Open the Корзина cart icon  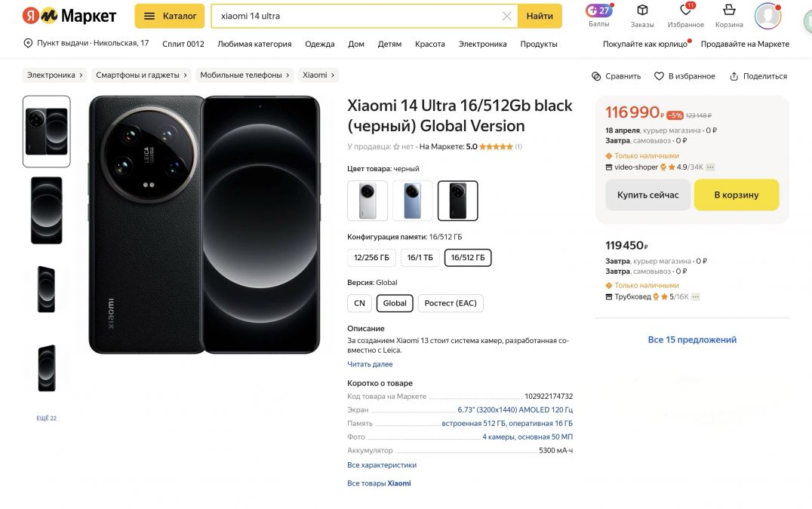(729, 10)
